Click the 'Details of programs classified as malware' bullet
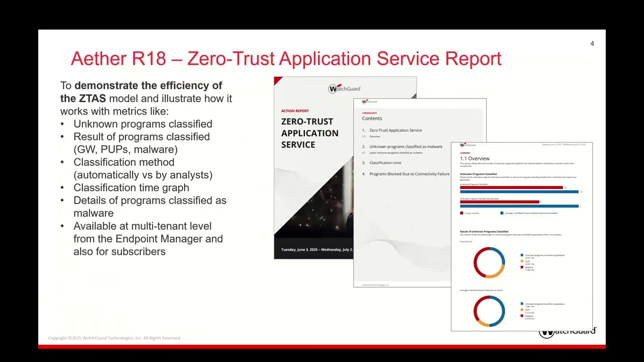 tap(150, 207)
